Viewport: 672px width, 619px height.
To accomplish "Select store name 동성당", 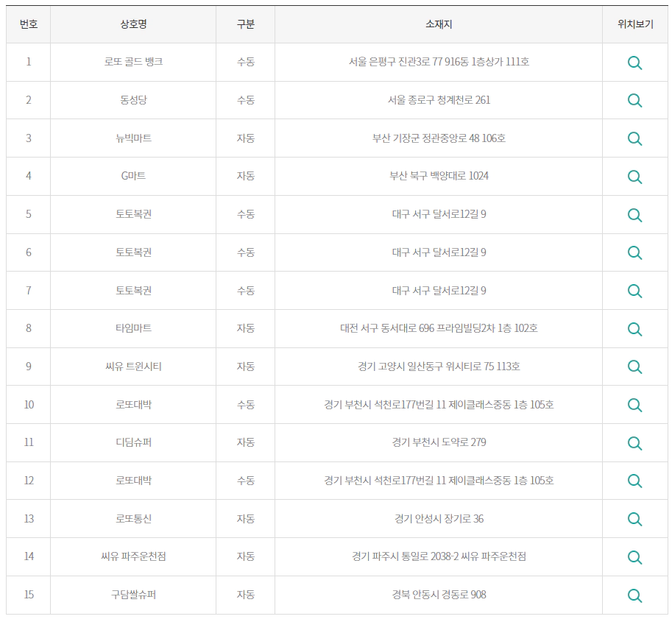I will point(133,100).
